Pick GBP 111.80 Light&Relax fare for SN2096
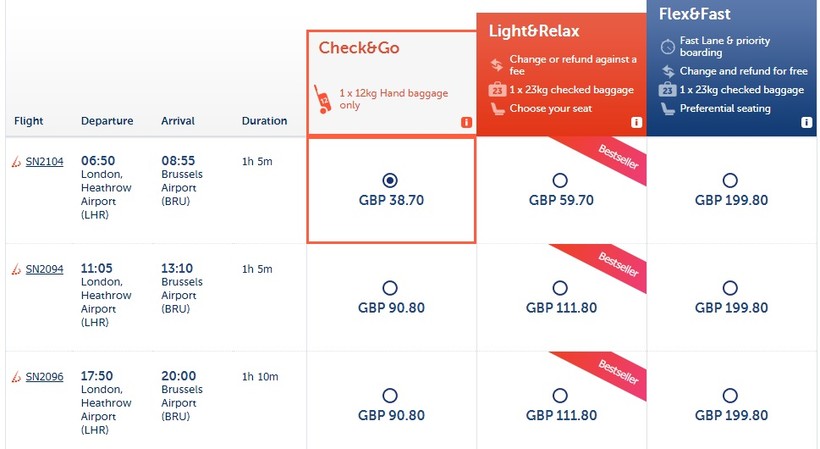The height and width of the screenshot is (449, 820). coord(560,395)
